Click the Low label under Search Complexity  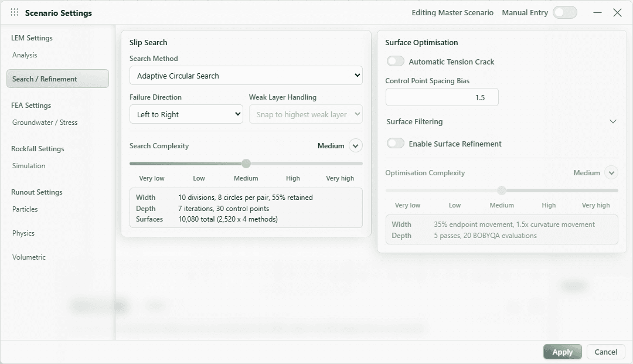point(199,178)
